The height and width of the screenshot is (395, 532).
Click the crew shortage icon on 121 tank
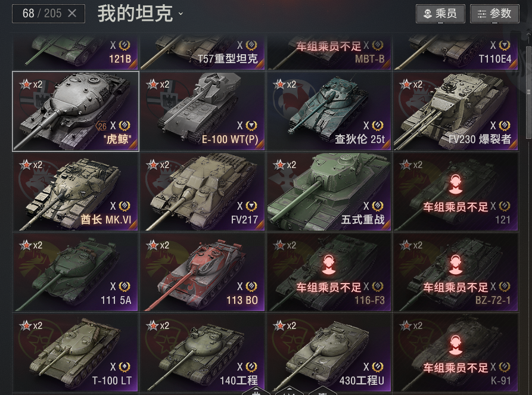(x=455, y=184)
